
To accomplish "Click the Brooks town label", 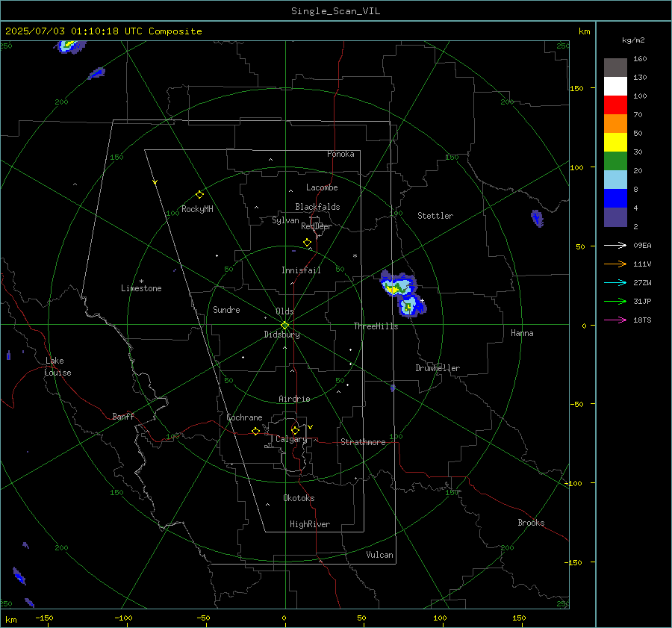I will click(x=531, y=523).
